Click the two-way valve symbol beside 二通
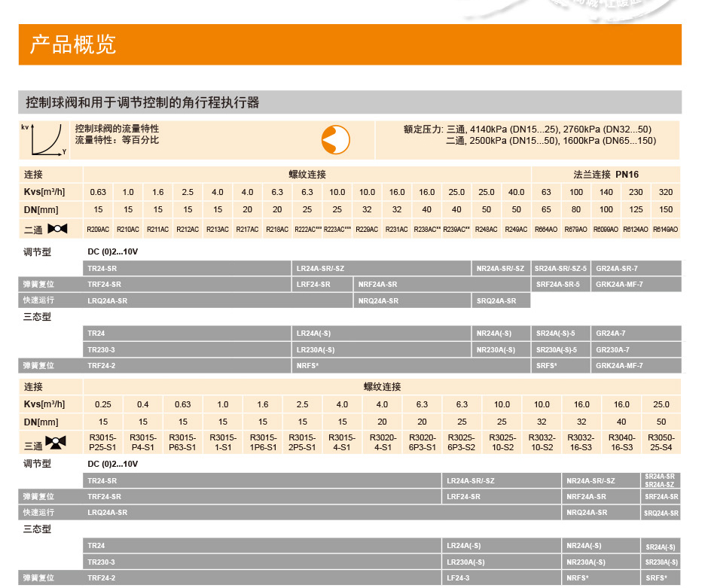 pyautogui.click(x=57, y=229)
